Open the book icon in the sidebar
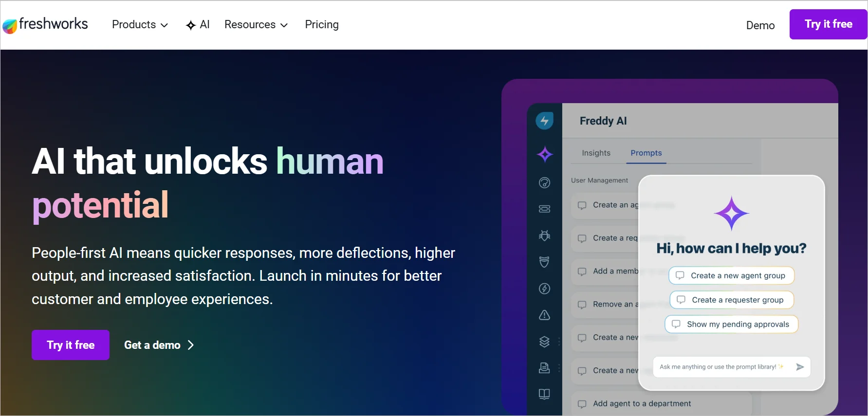The image size is (868, 416). tap(544, 394)
